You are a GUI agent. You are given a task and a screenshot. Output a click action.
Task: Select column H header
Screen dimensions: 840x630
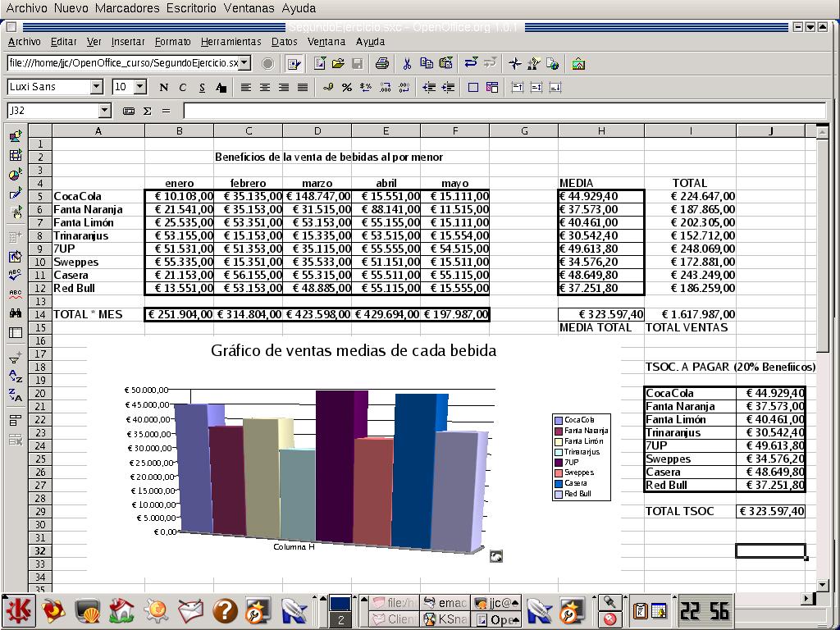coord(601,131)
